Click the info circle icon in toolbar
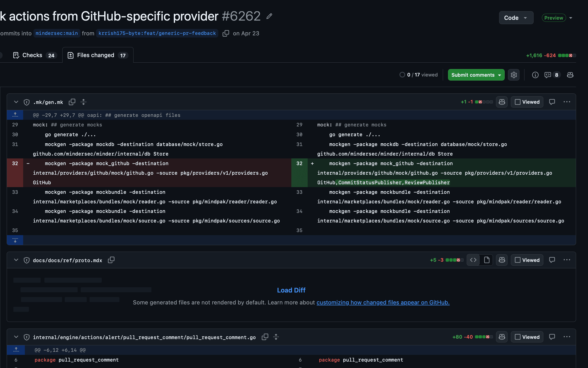This screenshot has height=368, width=588. (535, 75)
